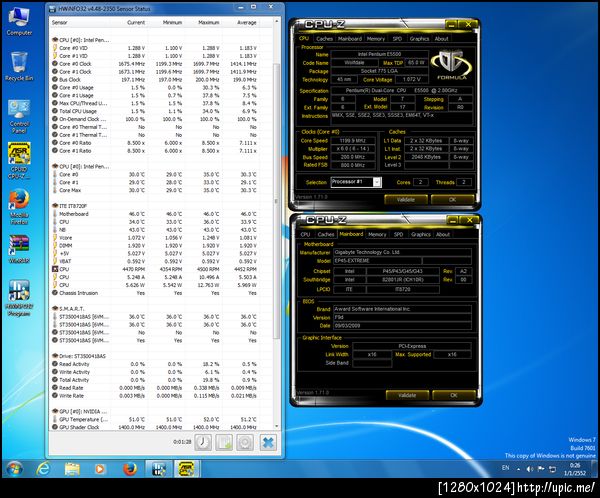
Task: Open the HWiNFO32 Program desktop shortcut
Action: tap(19, 299)
